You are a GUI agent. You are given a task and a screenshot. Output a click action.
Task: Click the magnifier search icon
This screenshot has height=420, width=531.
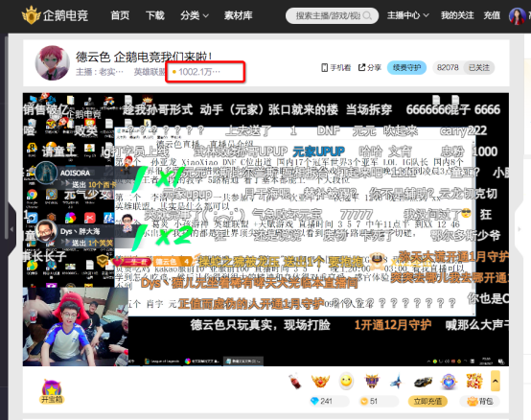coord(367,15)
